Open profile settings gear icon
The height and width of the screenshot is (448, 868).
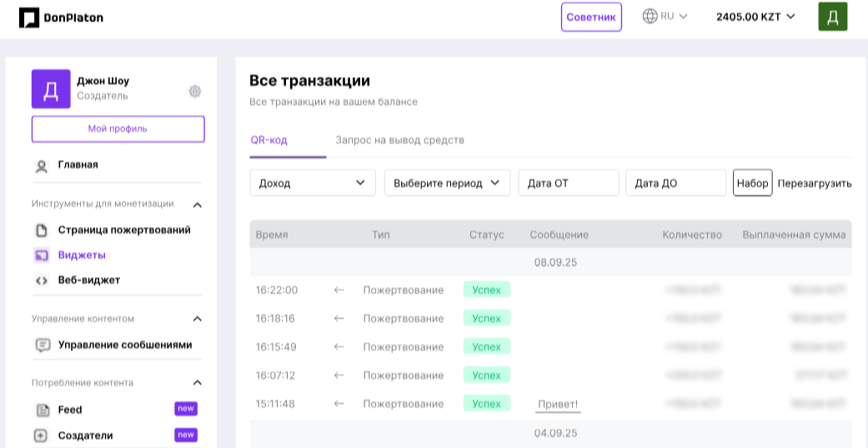pos(195,91)
